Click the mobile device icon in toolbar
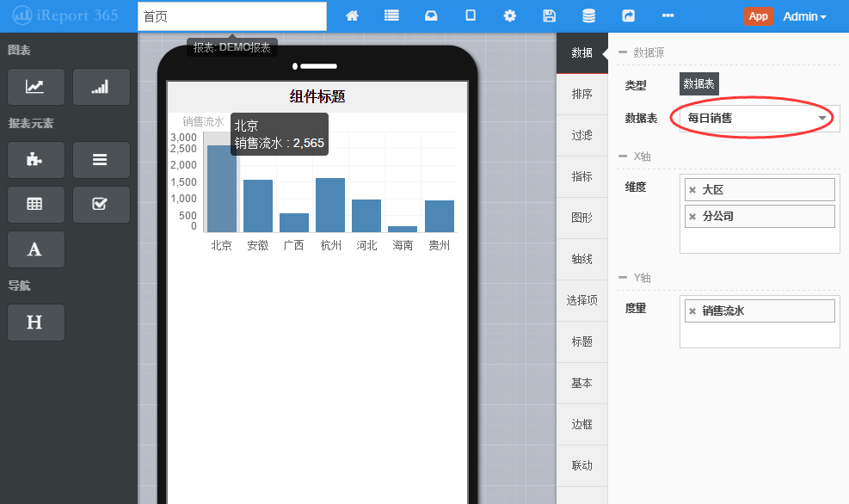Viewport: 849px width, 504px height. (471, 15)
